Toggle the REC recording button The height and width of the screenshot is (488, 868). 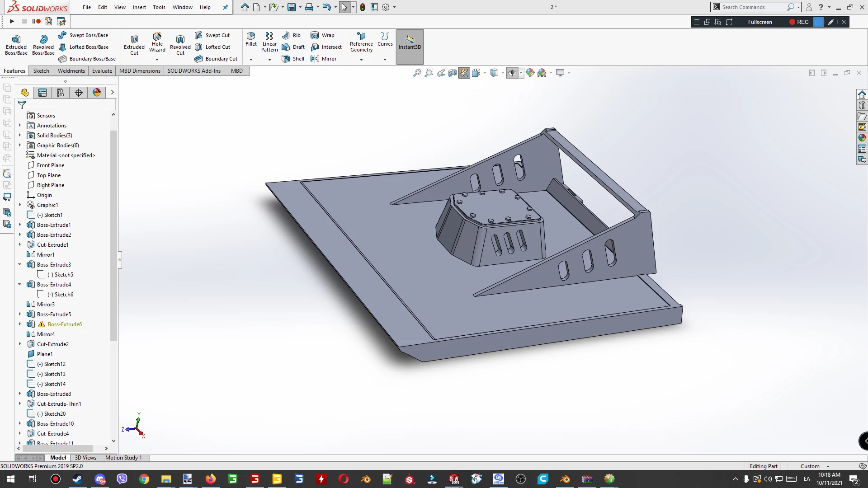pos(799,22)
